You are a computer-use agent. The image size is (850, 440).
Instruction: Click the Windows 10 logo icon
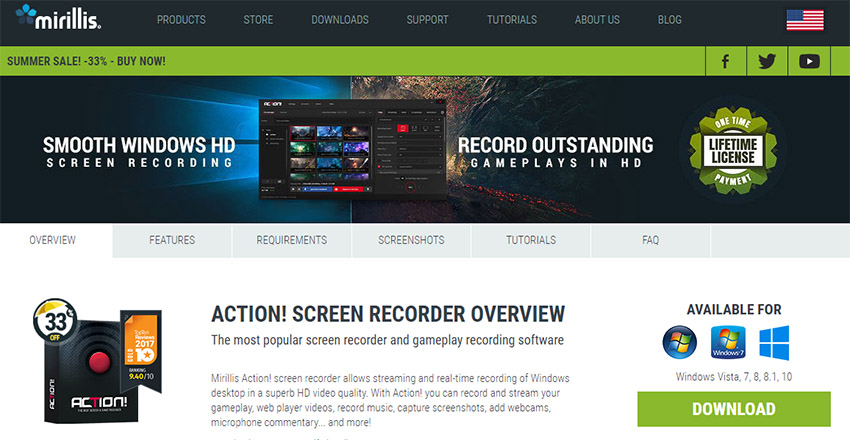click(x=774, y=342)
